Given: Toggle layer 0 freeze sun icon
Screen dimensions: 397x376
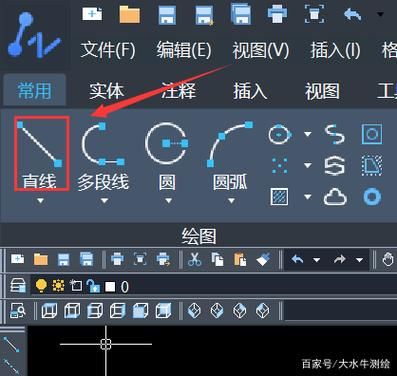Looking at the screenshot, I should pos(58,286).
